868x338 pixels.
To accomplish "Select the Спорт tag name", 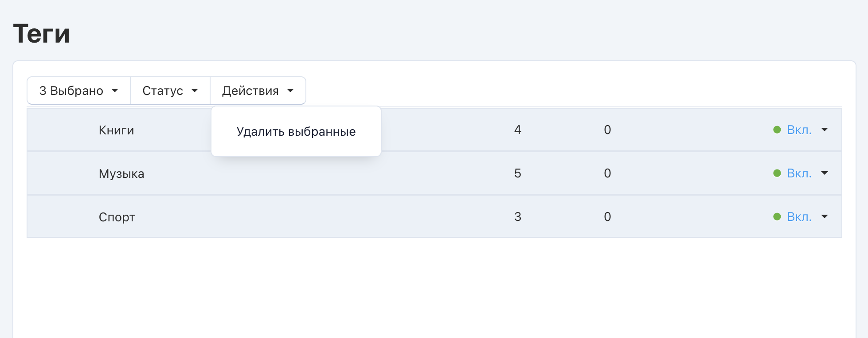I will 117,217.
